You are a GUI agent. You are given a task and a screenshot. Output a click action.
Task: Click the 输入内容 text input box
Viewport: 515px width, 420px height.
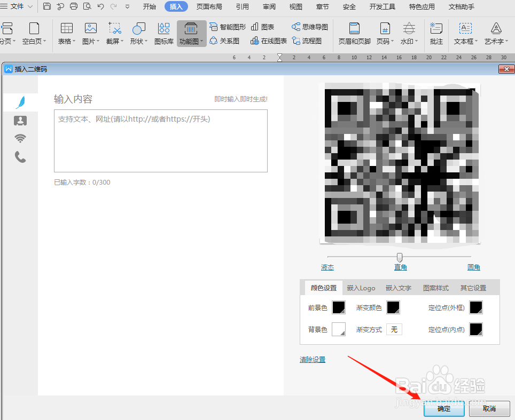161,141
